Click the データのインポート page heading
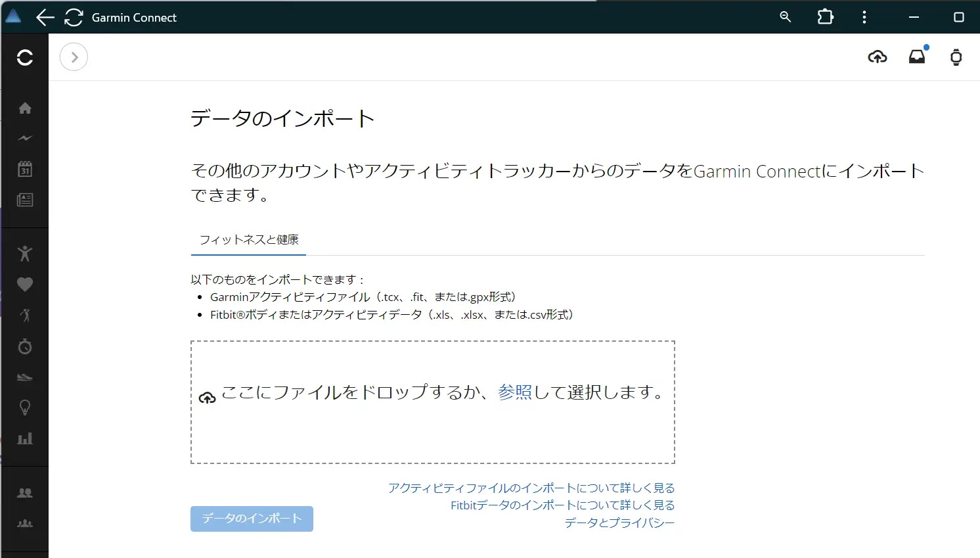 pos(282,118)
